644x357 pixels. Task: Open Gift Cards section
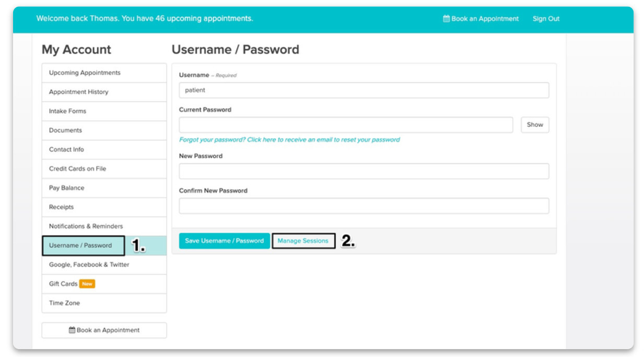(x=64, y=284)
